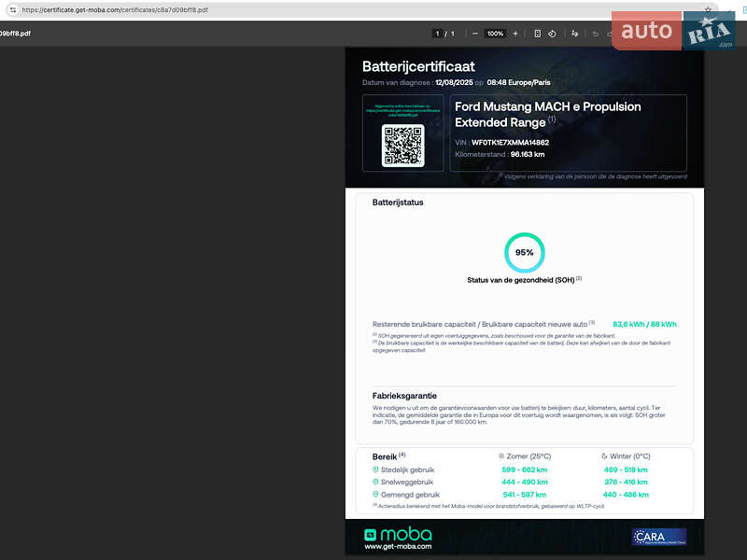Click the zoom in plus button
Viewport: 747px width, 560px height.
(515, 34)
